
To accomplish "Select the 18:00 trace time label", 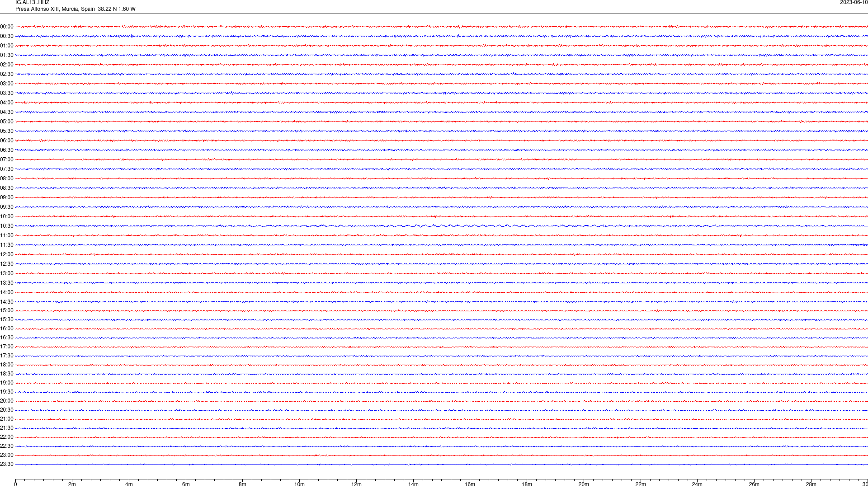I will 7,365.
